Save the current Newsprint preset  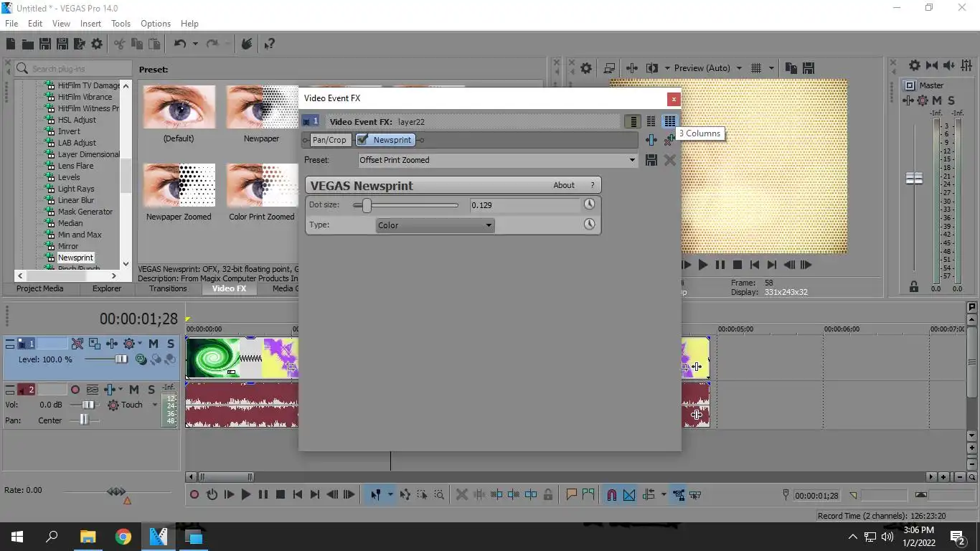pos(651,160)
